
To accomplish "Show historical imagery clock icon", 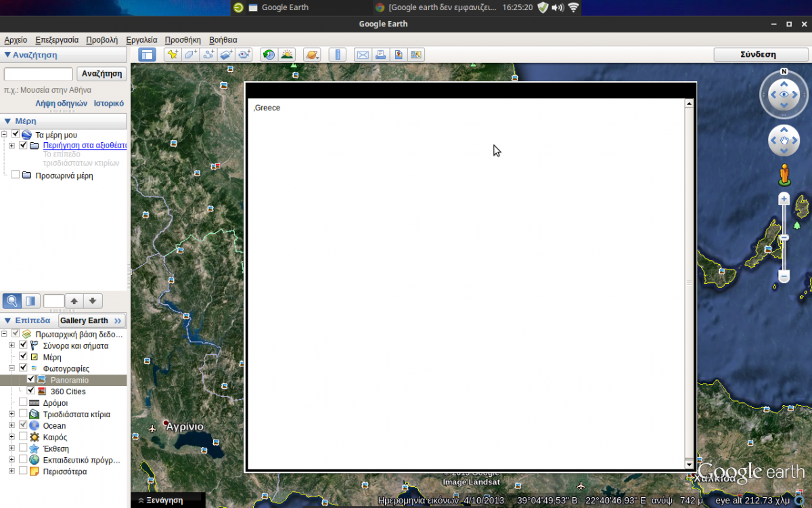I will 269,55.
